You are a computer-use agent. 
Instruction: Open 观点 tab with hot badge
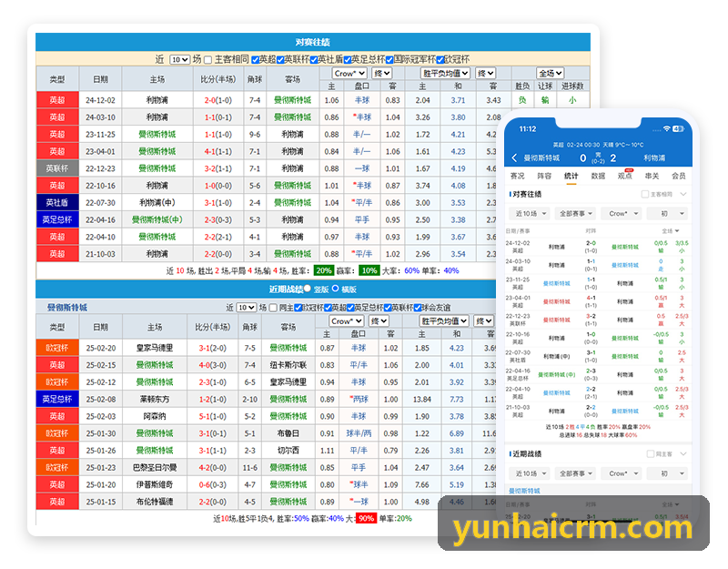pyautogui.click(x=625, y=176)
